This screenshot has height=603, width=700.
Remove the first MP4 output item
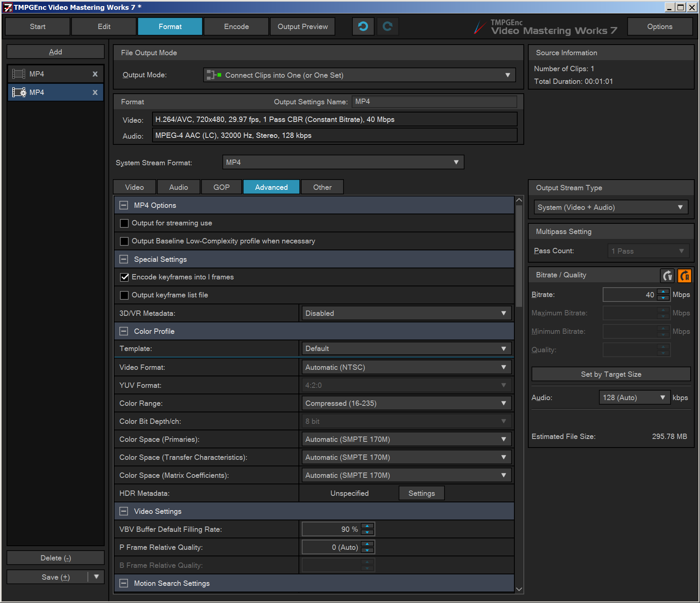click(95, 74)
